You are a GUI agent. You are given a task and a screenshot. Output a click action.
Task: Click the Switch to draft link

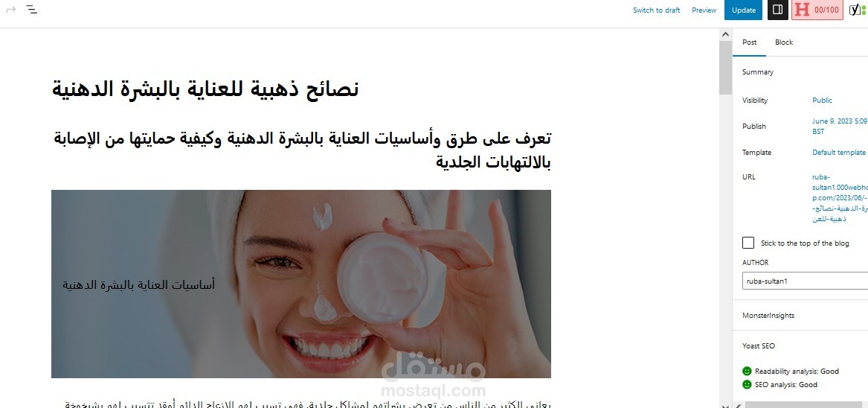point(656,10)
